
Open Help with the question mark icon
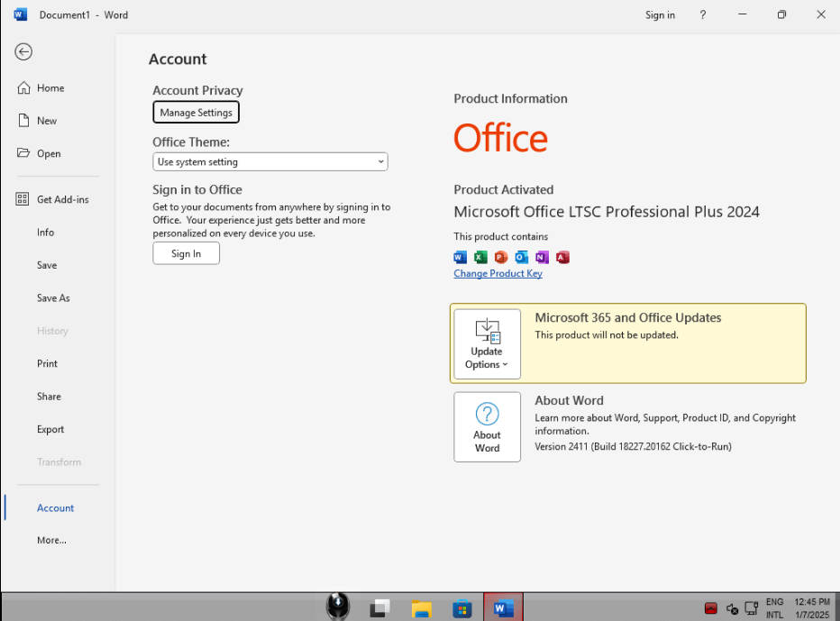[702, 15]
